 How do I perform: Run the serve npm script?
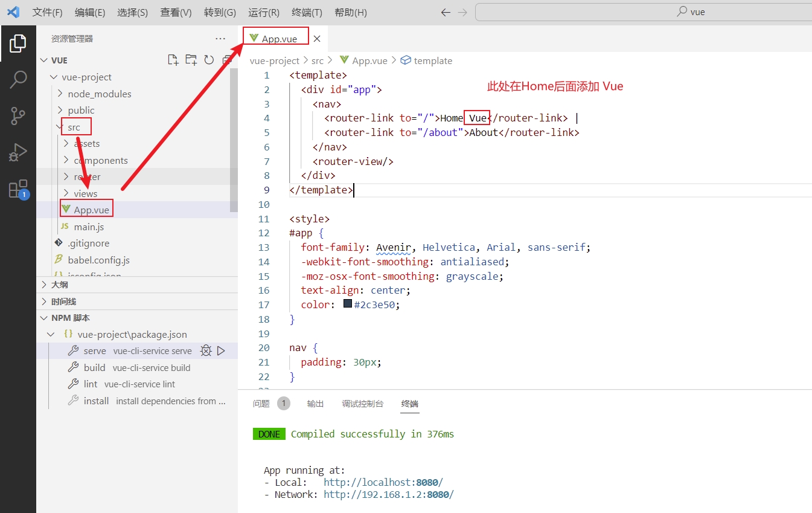[221, 351]
